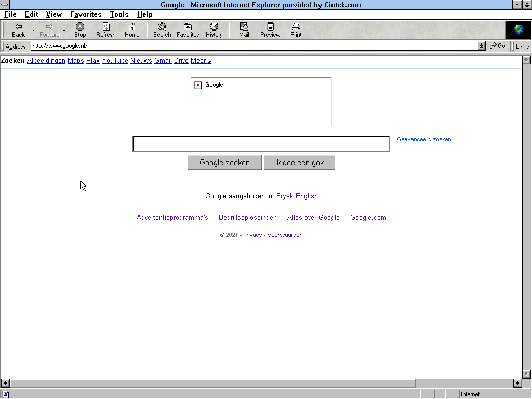Open the Search pane icon
532x399 pixels.
tap(162, 30)
